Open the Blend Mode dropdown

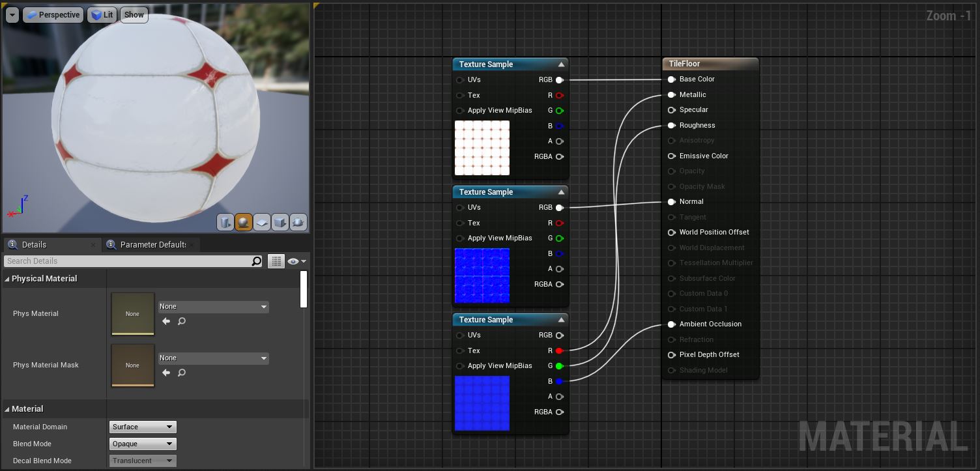coord(143,444)
